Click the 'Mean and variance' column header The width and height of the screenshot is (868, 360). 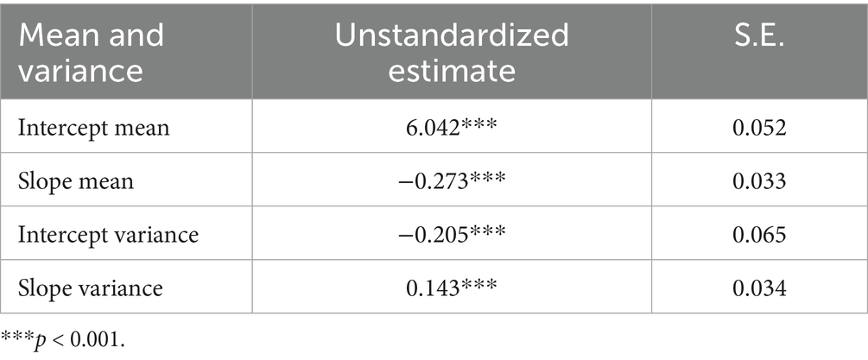[126, 52]
